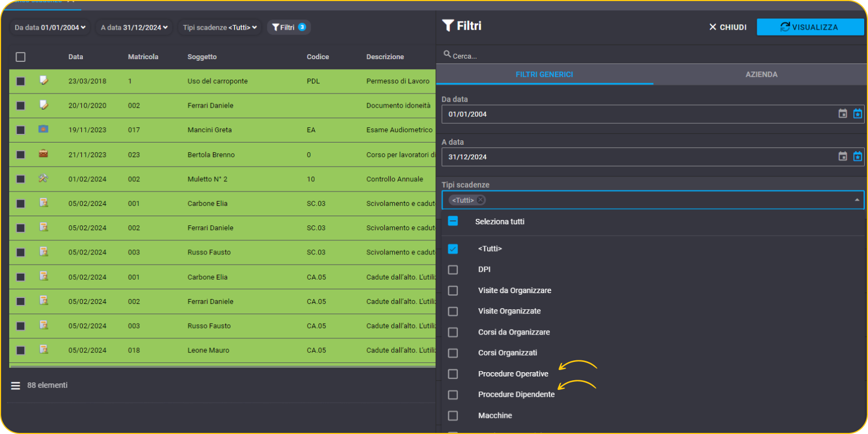Toggle the Seleziona tutti checkbox
The height and width of the screenshot is (434, 868).
[453, 221]
